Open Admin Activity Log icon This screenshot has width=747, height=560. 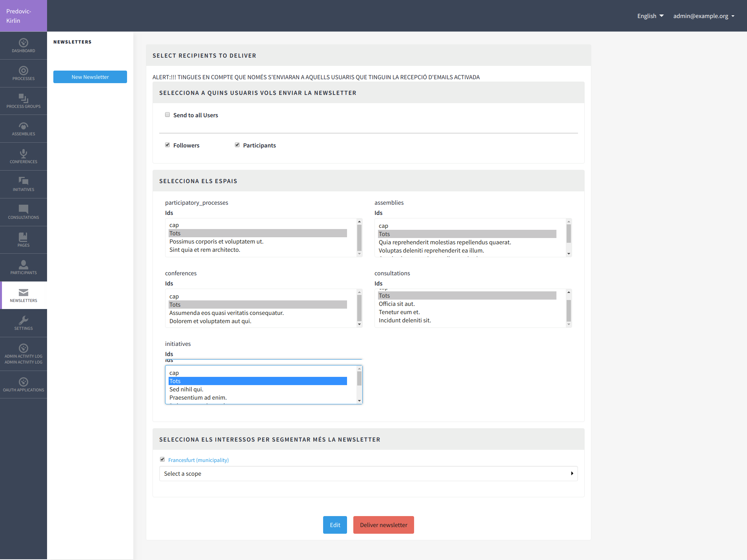(24, 348)
